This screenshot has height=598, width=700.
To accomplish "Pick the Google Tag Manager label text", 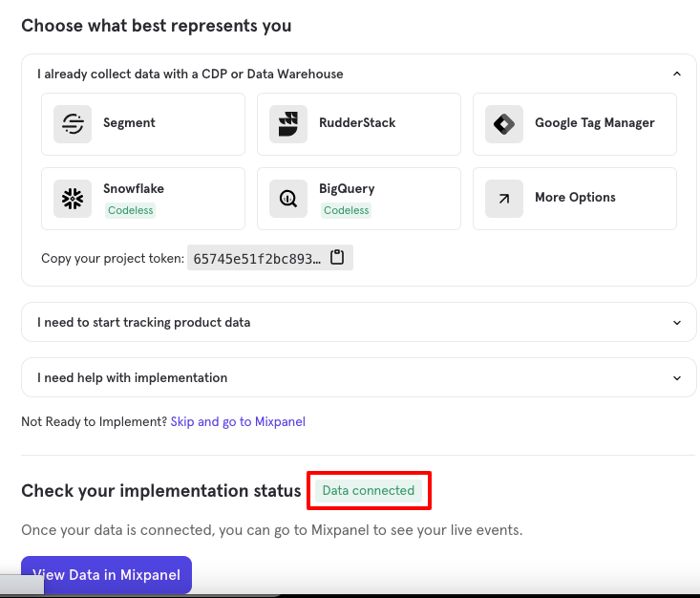I will [595, 123].
